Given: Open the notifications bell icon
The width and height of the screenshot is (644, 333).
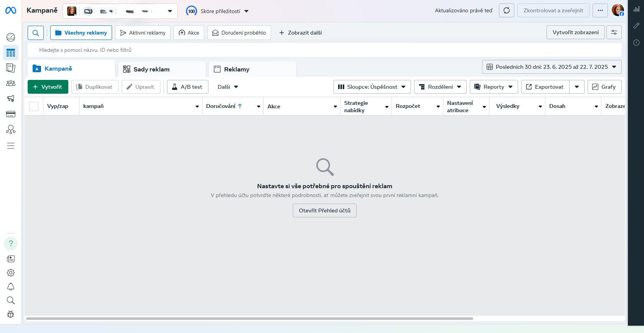Looking at the screenshot, I should coord(11,287).
